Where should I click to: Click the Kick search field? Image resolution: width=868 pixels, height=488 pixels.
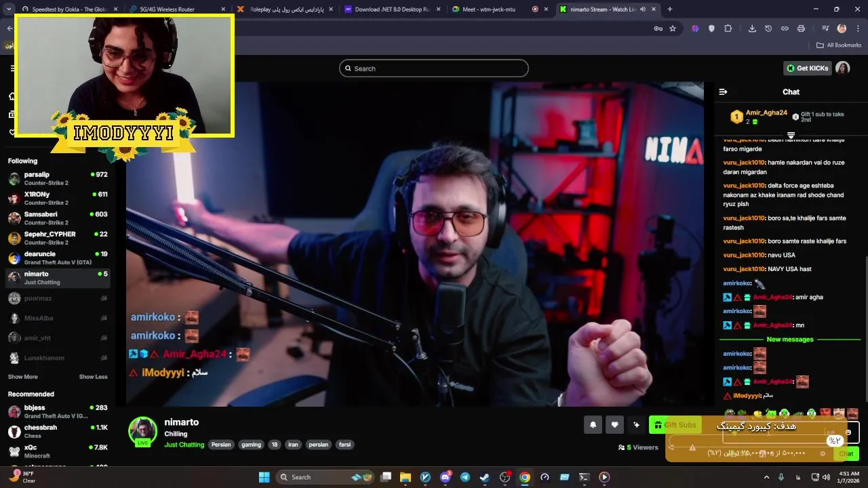pyautogui.click(x=434, y=68)
